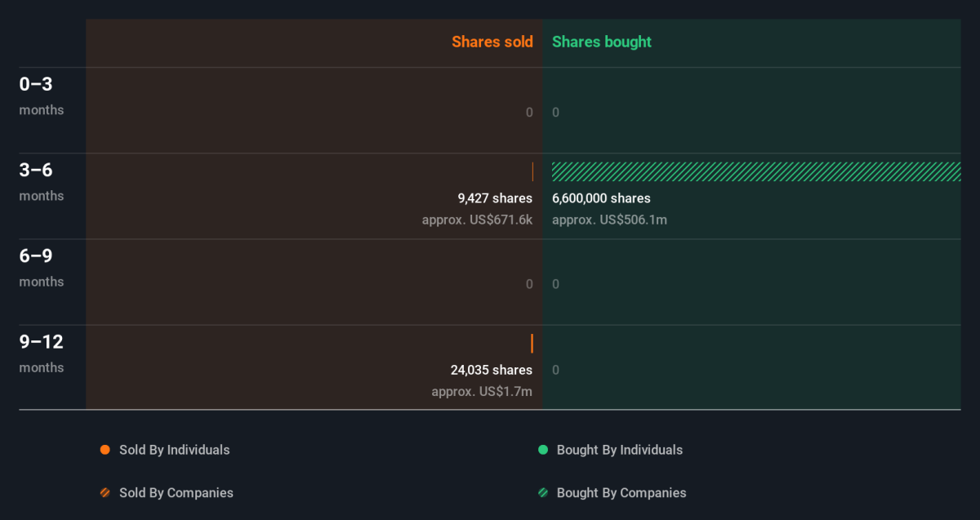Click the bought zero in 6–9 months row
Image resolution: width=980 pixels, height=520 pixels.
point(556,284)
